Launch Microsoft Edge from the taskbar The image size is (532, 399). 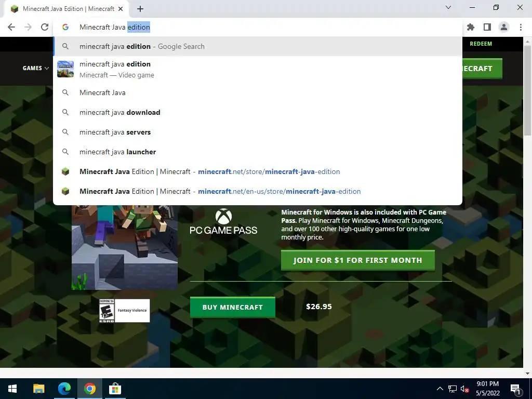click(x=64, y=389)
